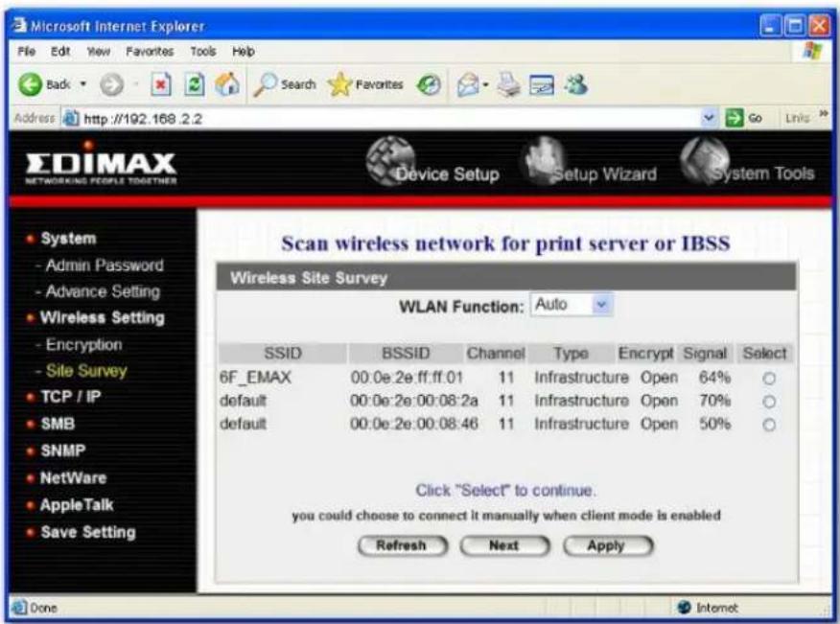Click the Apply button
840x624 pixels.
click(x=608, y=545)
